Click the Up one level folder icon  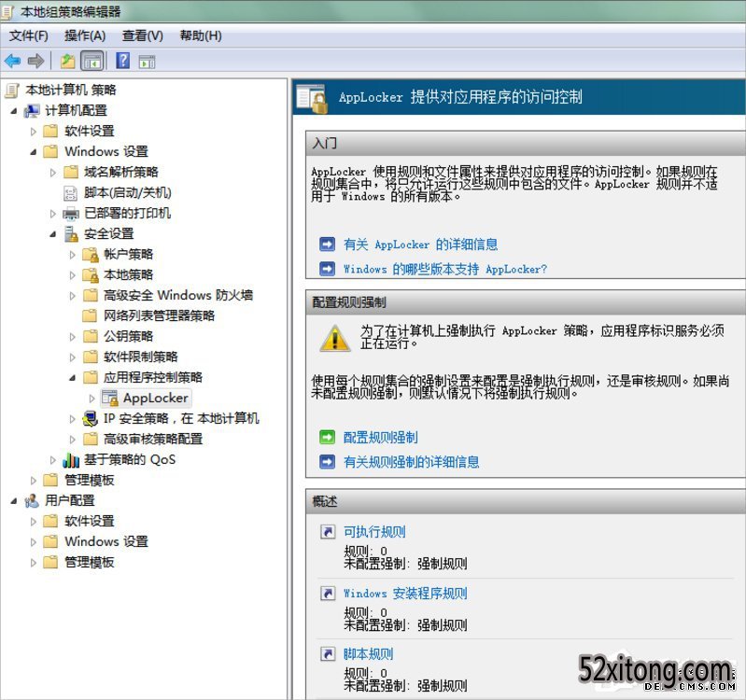tap(67, 61)
